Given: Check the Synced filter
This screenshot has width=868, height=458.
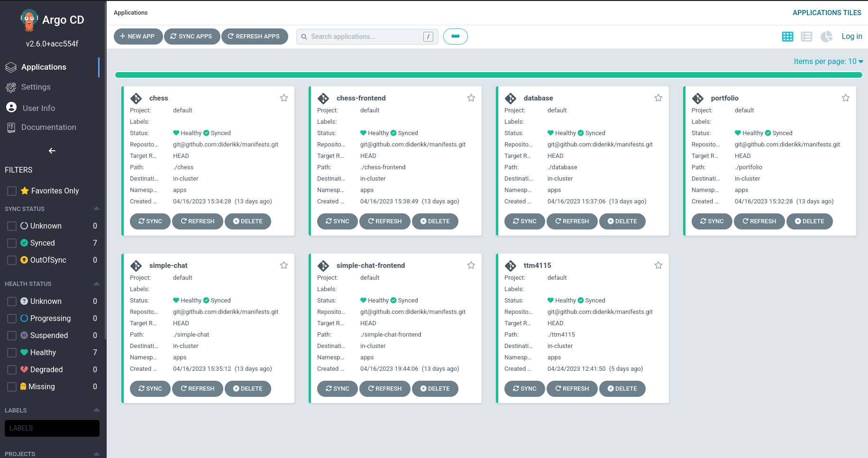Looking at the screenshot, I should pos(12,243).
